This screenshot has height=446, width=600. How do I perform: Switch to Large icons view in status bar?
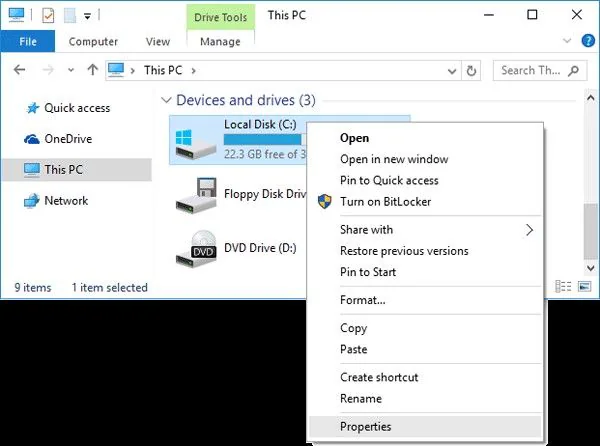(x=584, y=286)
